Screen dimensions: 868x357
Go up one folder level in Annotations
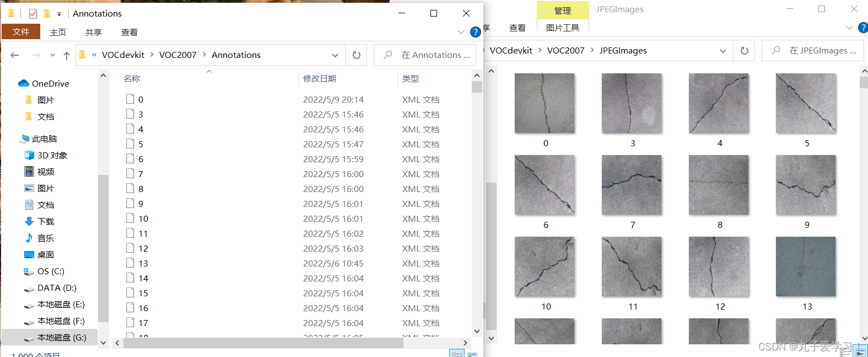click(67, 55)
